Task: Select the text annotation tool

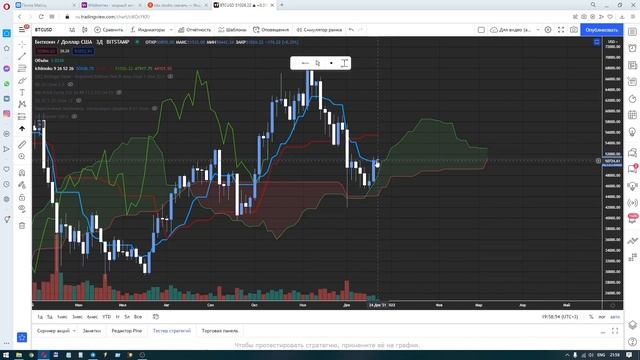Action: pos(22,93)
